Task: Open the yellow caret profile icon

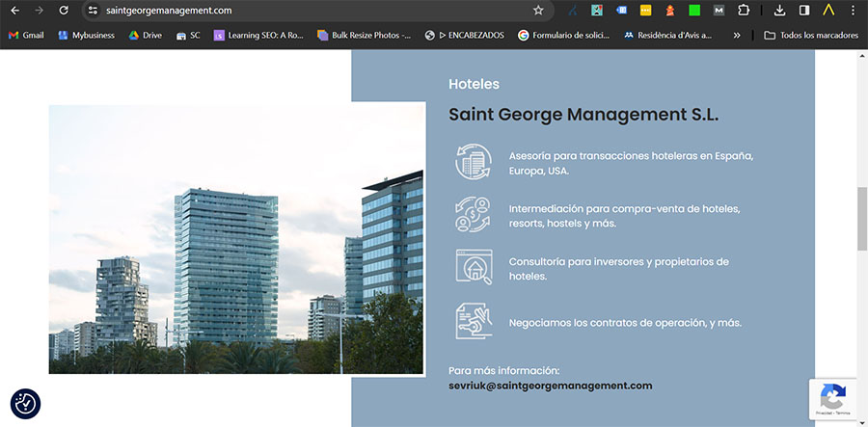Action: 828,10
